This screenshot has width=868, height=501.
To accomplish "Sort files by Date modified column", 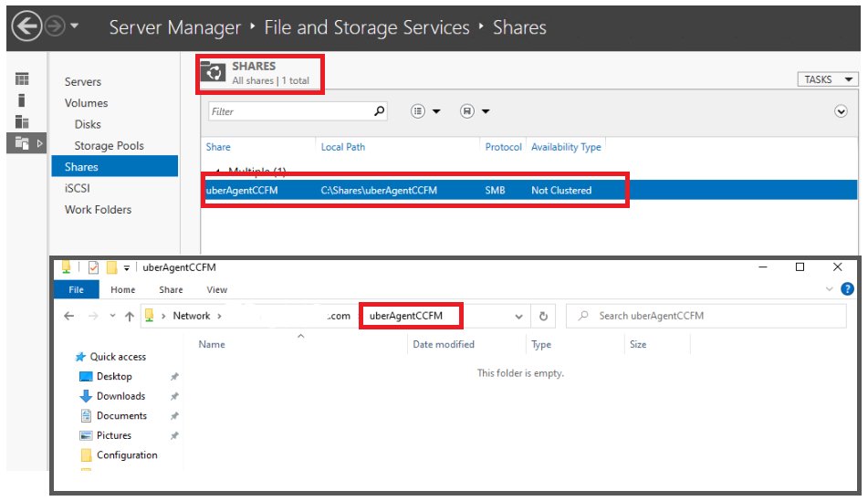I will [x=444, y=344].
